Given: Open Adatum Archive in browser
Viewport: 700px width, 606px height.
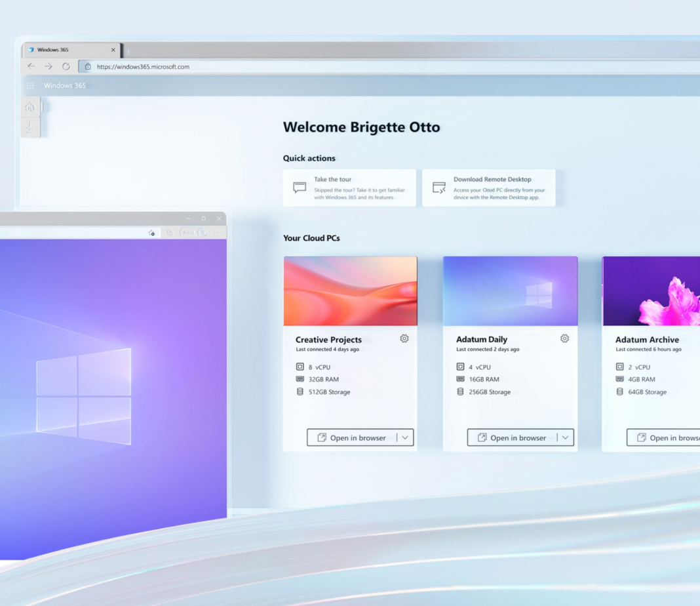Looking at the screenshot, I should pyautogui.click(x=663, y=437).
